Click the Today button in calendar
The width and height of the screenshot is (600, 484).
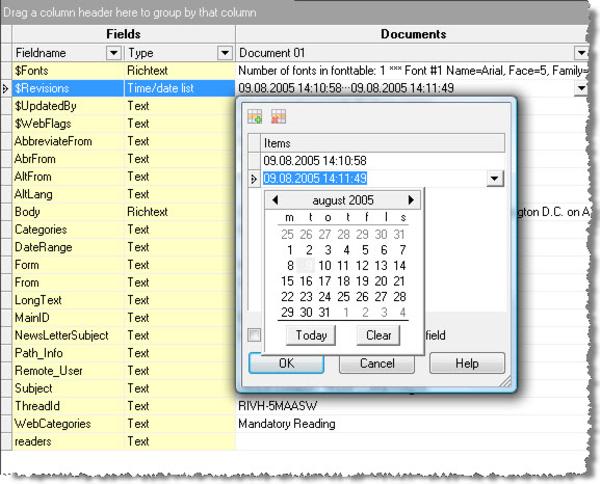pos(311,336)
